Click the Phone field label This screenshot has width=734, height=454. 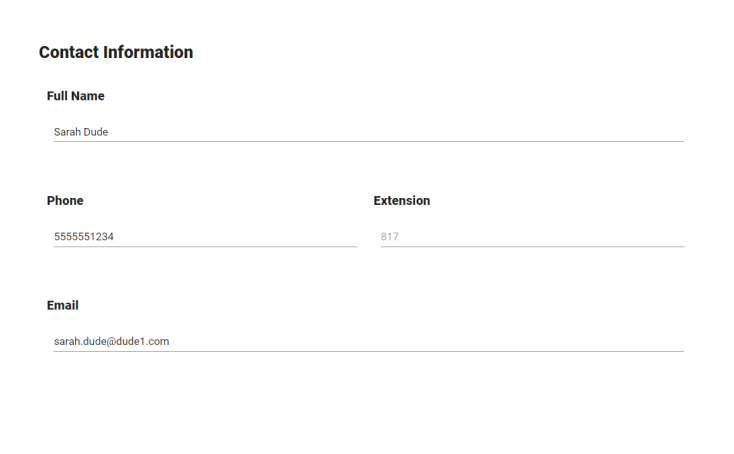coord(65,201)
